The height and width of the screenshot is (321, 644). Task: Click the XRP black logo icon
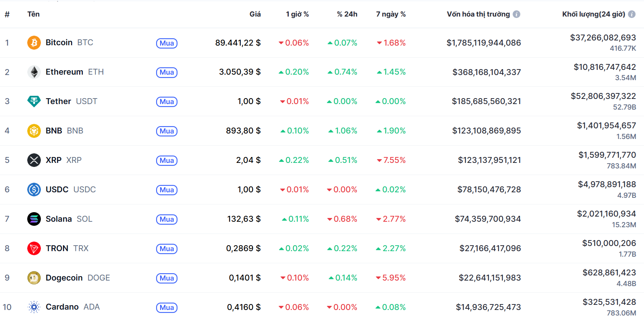34,160
